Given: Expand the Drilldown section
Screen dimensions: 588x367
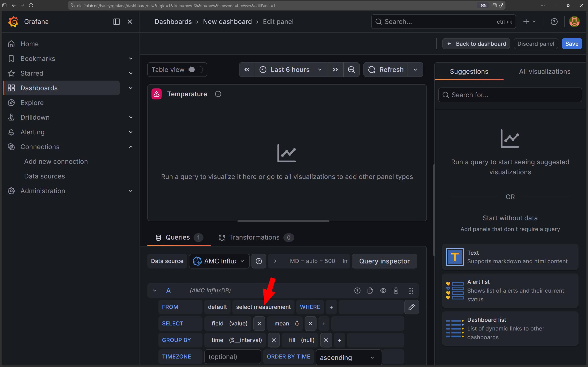Looking at the screenshot, I should coord(131,117).
